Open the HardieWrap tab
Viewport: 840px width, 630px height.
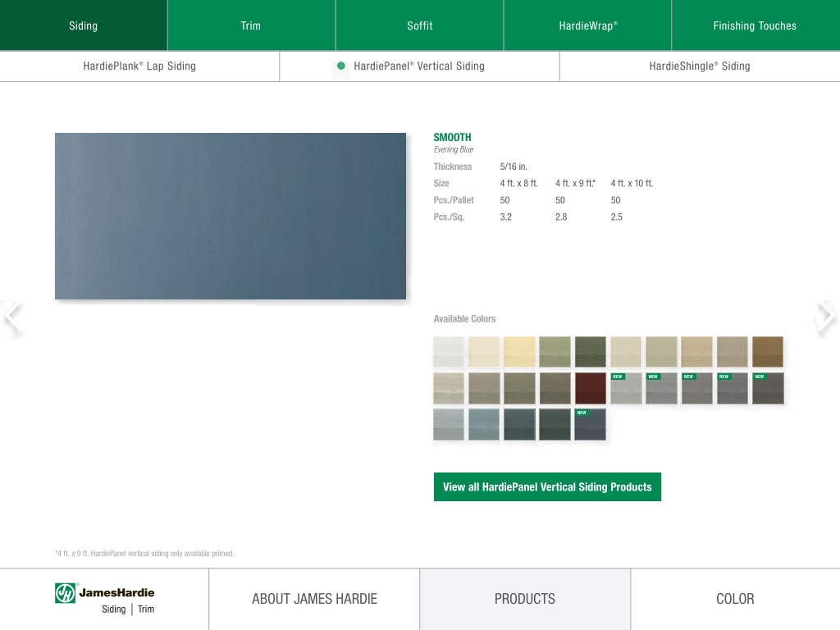point(587,25)
